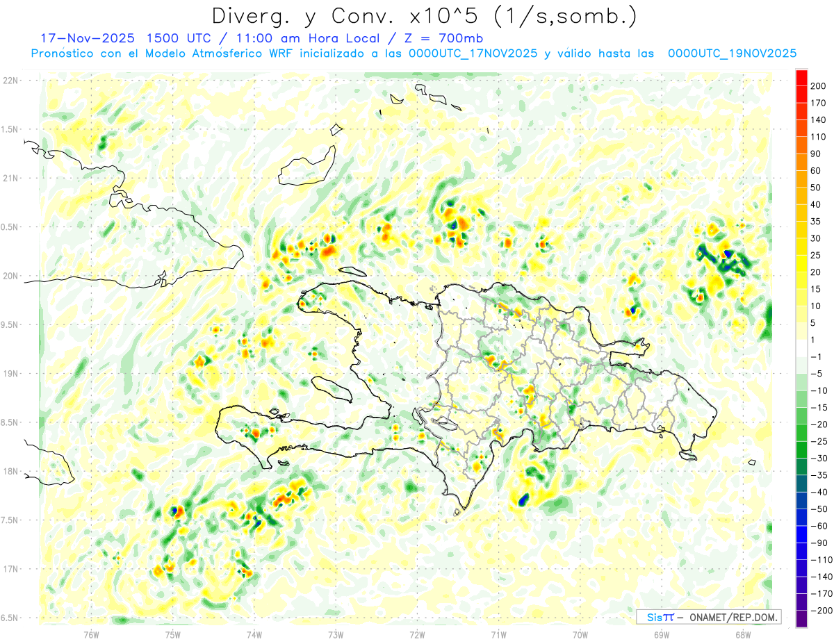This screenshot has width=834, height=644.
Task: Select the "-5" color scale value
Action: click(x=818, y=374)
